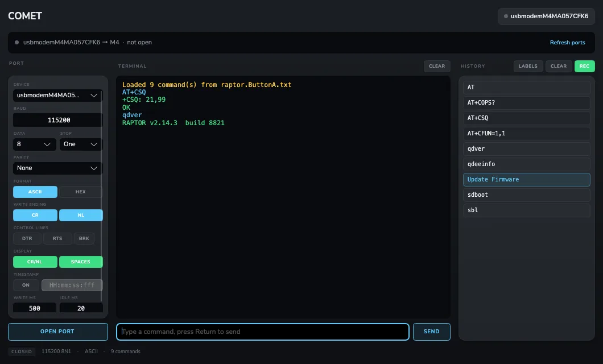Toggle the RTS control line
Image resolution: width=603 pixels, height=364 pixels.
57,238
